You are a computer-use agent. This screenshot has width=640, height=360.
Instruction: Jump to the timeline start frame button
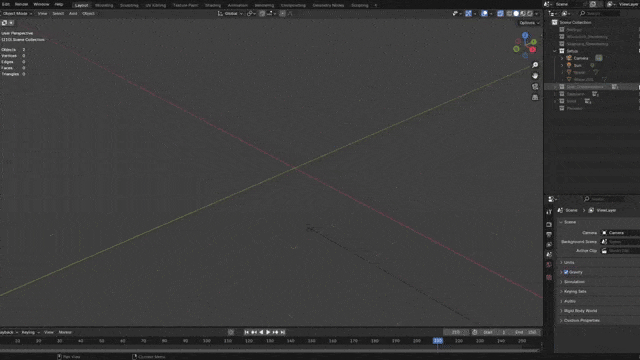coord(247,332)
